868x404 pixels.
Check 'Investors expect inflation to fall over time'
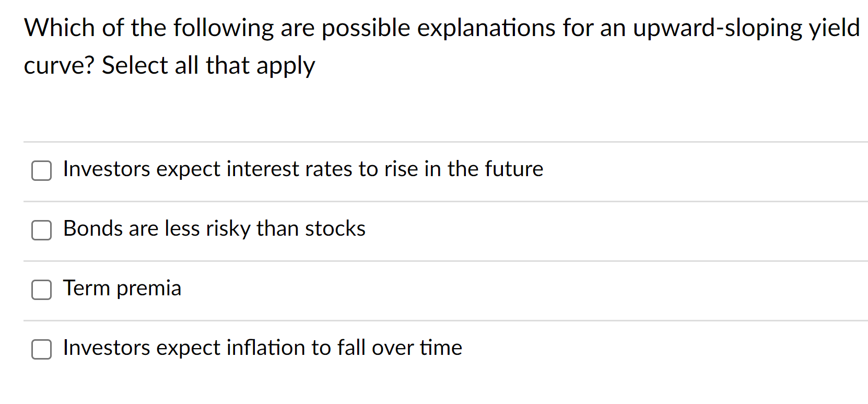[x=41, y=350]
